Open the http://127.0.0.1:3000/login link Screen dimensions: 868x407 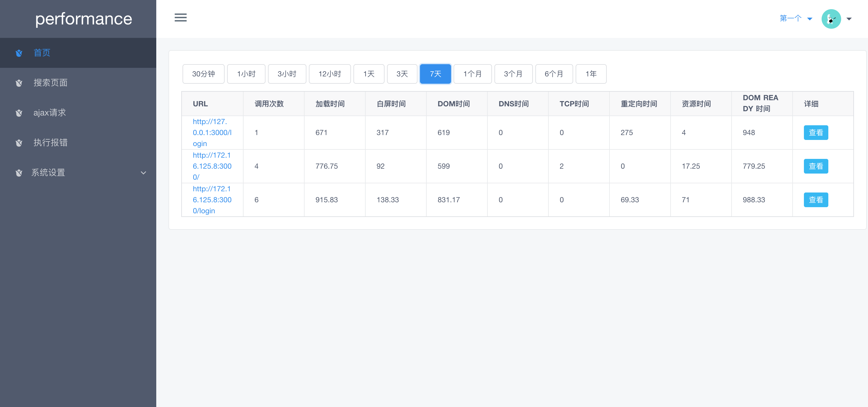(x=212, y=133)
